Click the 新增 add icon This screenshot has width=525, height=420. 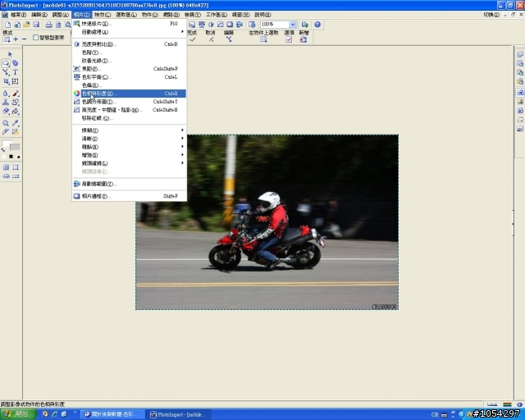pyautogui.click(x=304, y=39)
